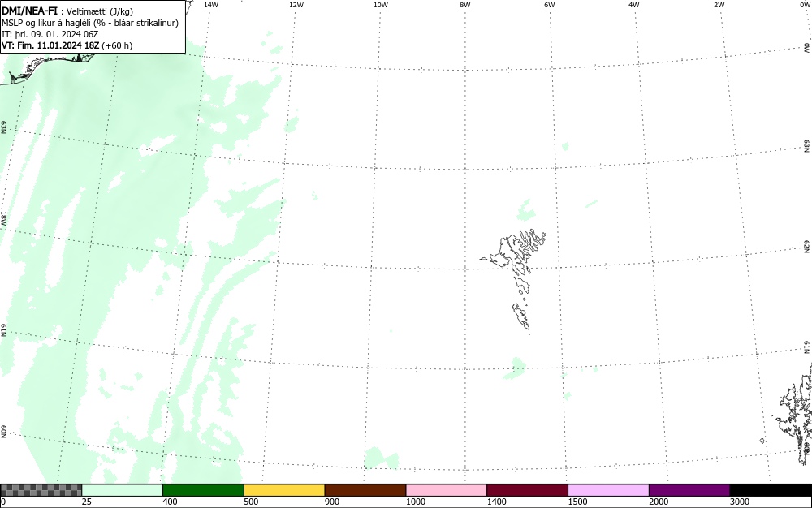Image resolution: width=812 pixels, height=508 pixels.
Task: Click legend value 1500
Action: point(577,502)
